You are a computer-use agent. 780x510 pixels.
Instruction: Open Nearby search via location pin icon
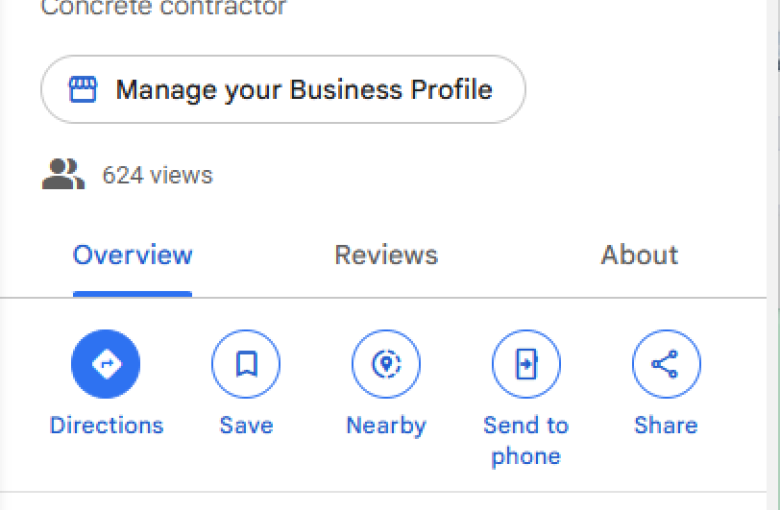tap(386, 364)
